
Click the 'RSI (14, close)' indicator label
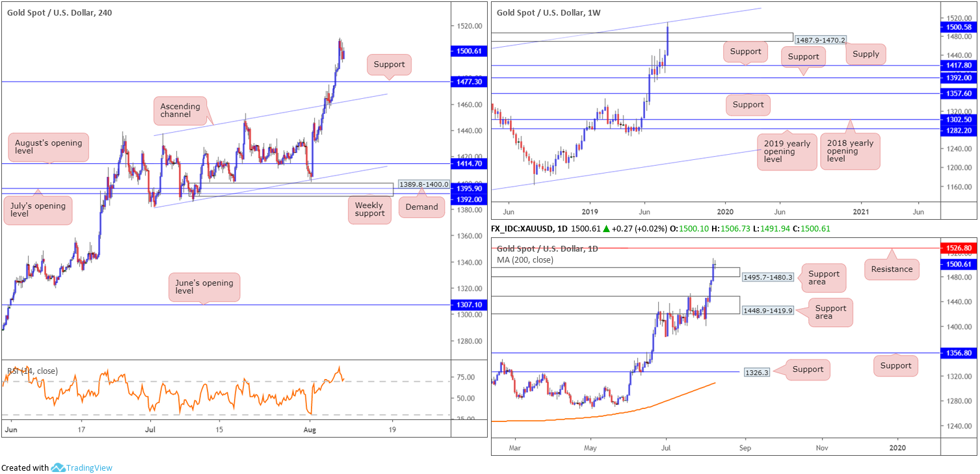point(33,371)
